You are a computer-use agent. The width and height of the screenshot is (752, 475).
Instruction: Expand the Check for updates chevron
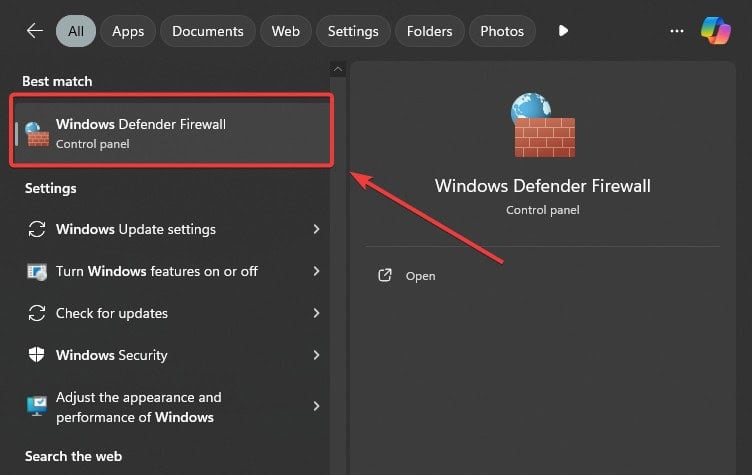click(316, 313)
